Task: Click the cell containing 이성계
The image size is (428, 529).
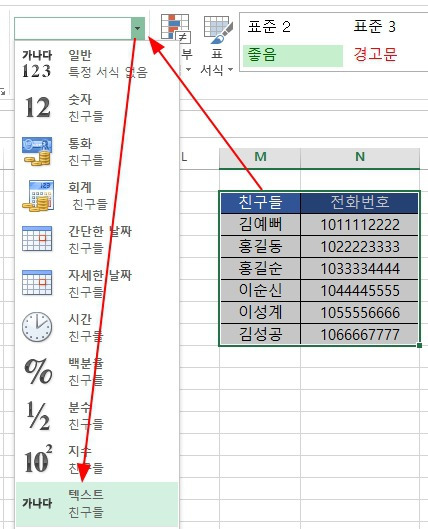Action: click(x=260, y=312)
